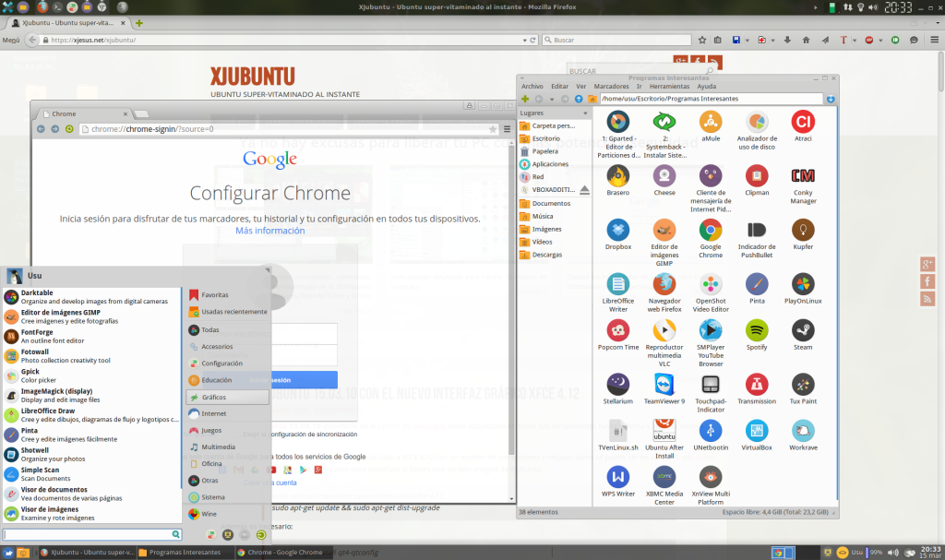Screen dimensions: 945x560
Task: Click Facebook share button on page edge
Action: [927, 281]
